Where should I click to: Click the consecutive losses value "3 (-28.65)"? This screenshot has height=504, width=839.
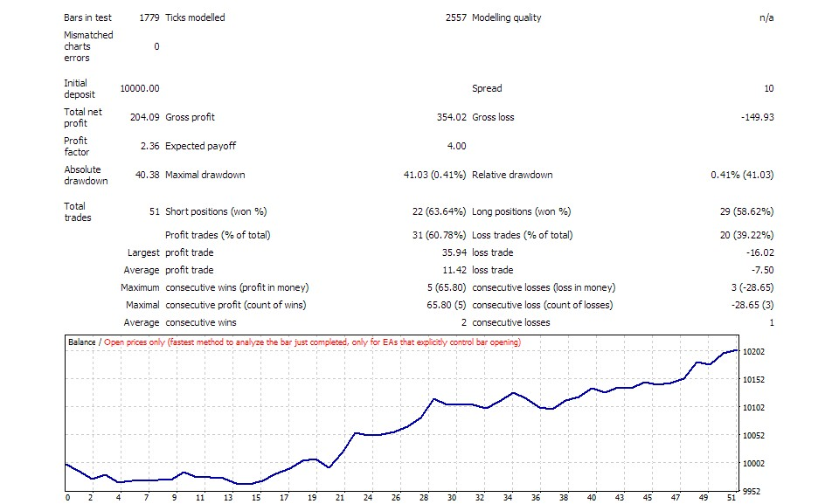(x=752, y=288)
